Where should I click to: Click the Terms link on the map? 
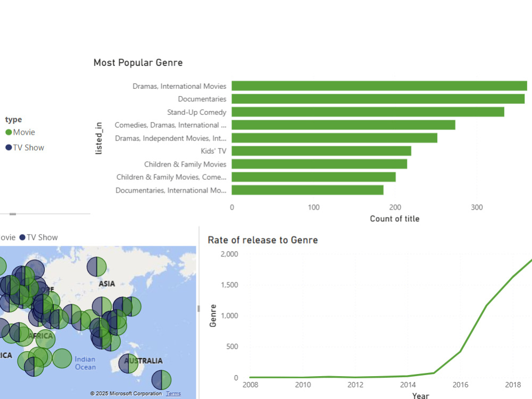click(173, 394)
